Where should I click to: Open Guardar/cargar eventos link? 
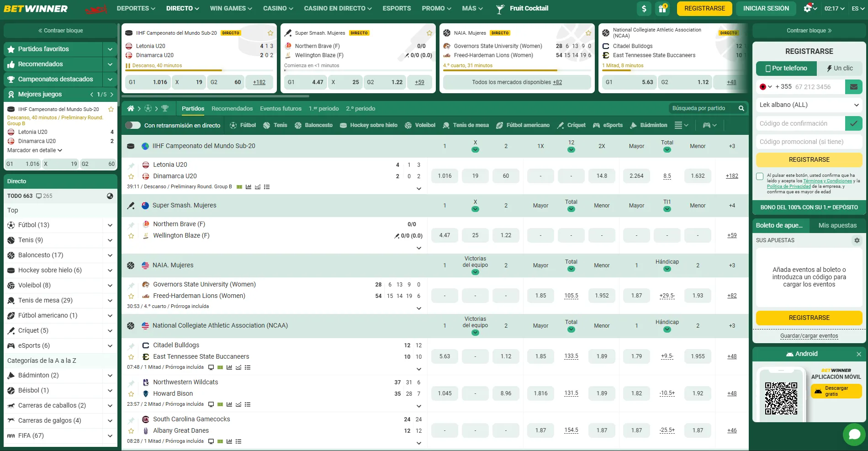pos(809,336)
